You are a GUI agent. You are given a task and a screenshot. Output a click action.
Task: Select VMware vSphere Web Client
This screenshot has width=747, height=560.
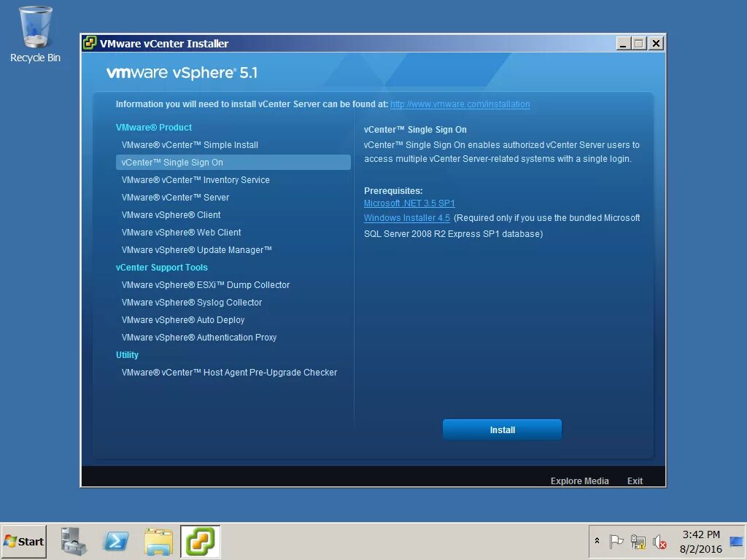tap(181, 233)
